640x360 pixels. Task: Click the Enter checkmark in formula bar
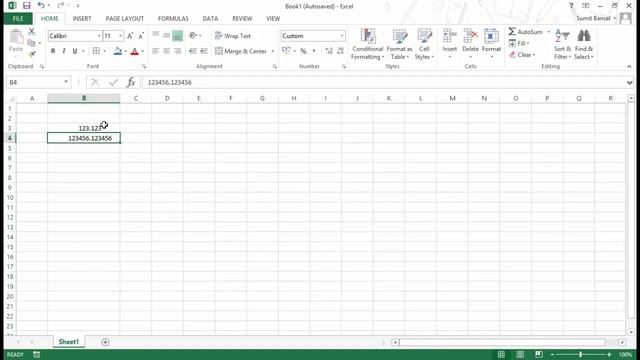[x=113, y=82]
